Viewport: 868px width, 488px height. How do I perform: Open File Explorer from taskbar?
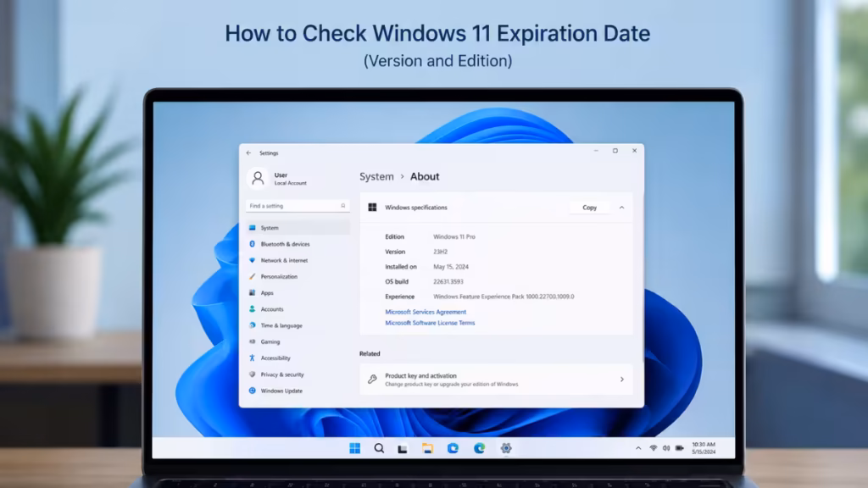click(427, 448)
